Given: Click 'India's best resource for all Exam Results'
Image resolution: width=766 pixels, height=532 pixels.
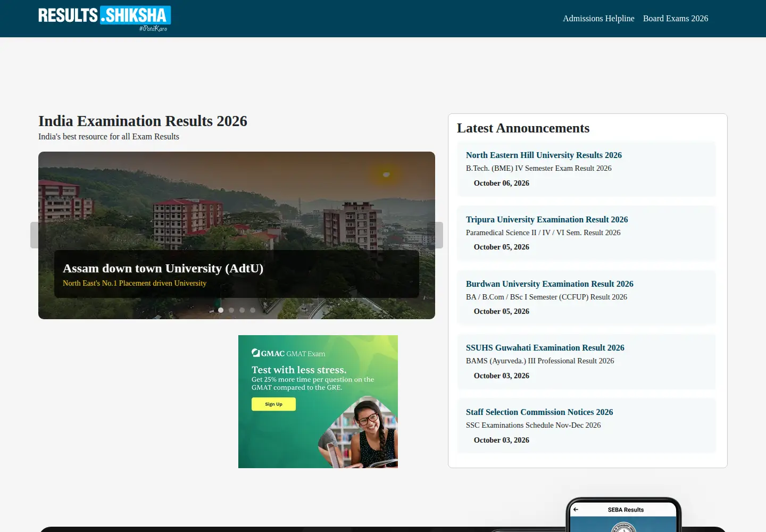Looking at the screenshot, I should pos(109,137).
